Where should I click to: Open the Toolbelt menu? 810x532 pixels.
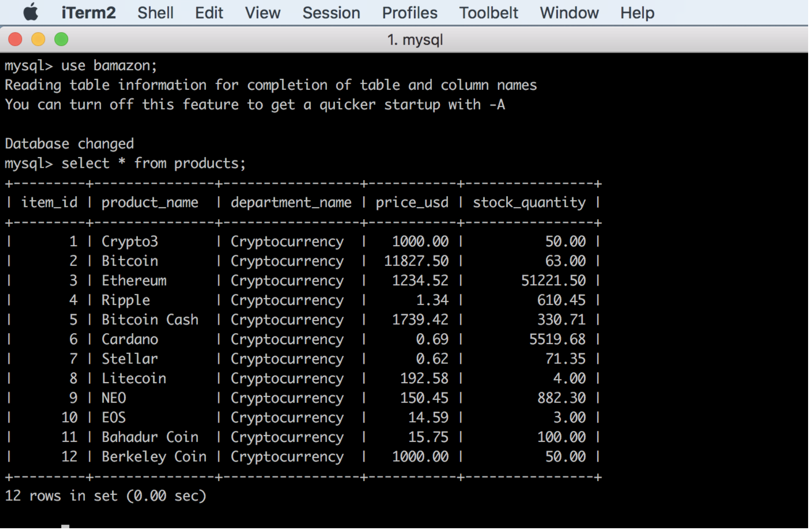coord(489,13)
